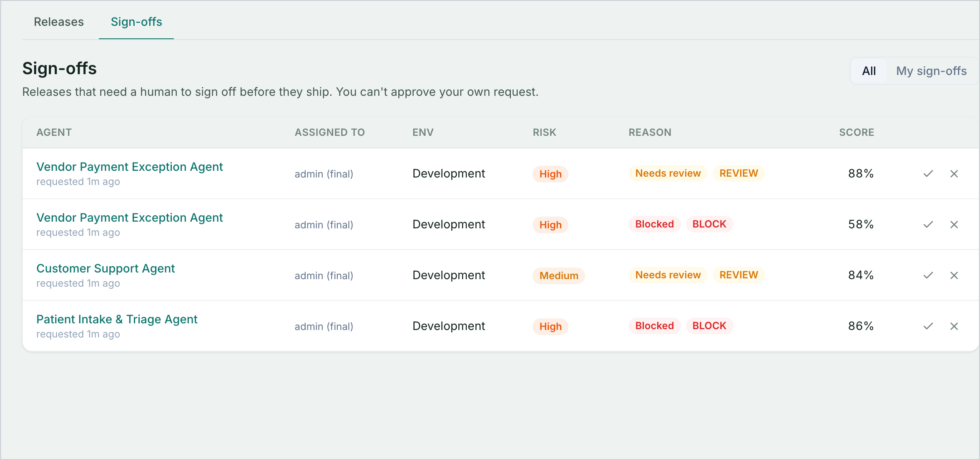Approve the 58% blocked Vendor Payment sign-off
This screenshot has width=980, height=460.
[x=928, y=225]
